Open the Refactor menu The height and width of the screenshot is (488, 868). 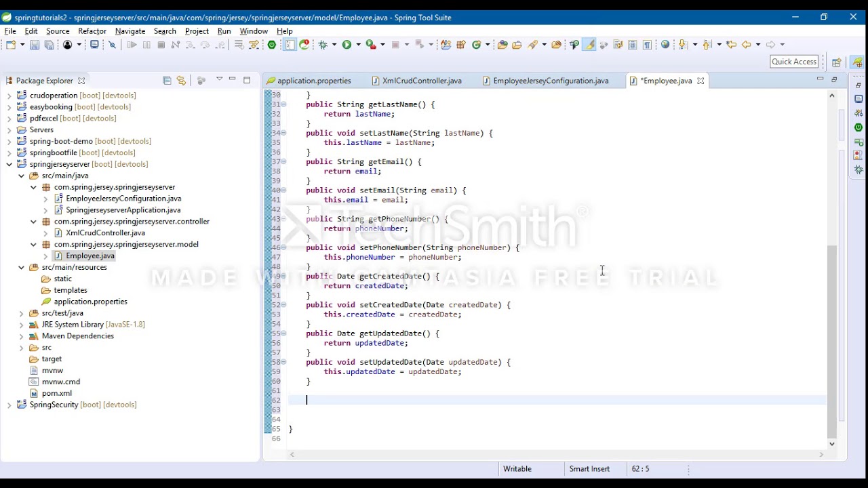[92, 31]
